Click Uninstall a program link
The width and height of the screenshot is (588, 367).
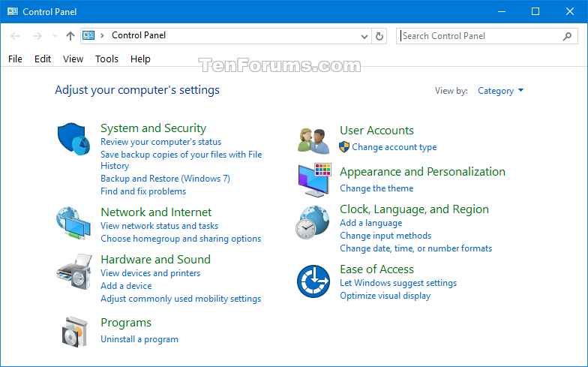point(139,339)
